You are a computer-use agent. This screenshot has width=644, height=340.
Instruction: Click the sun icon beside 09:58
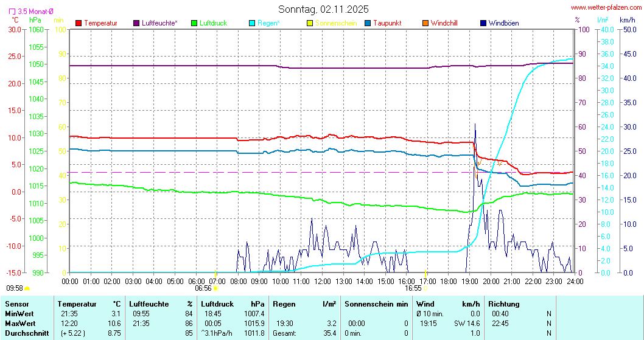27,288
